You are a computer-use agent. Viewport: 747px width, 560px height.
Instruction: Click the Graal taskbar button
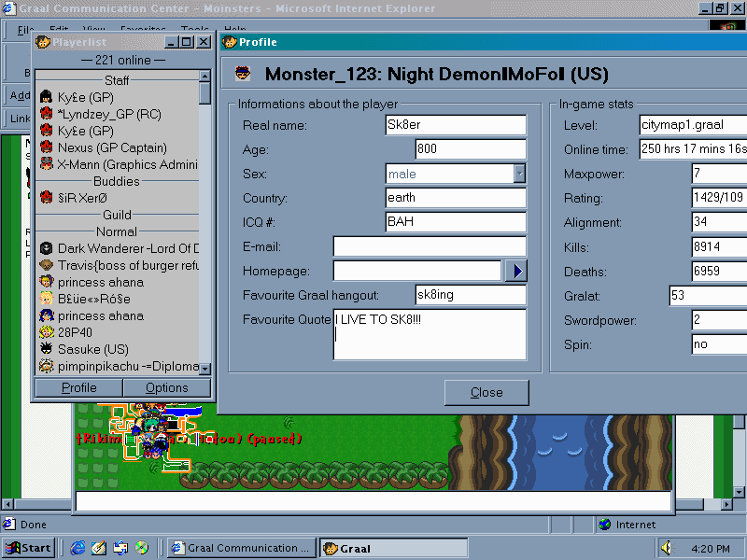point(393,548)
